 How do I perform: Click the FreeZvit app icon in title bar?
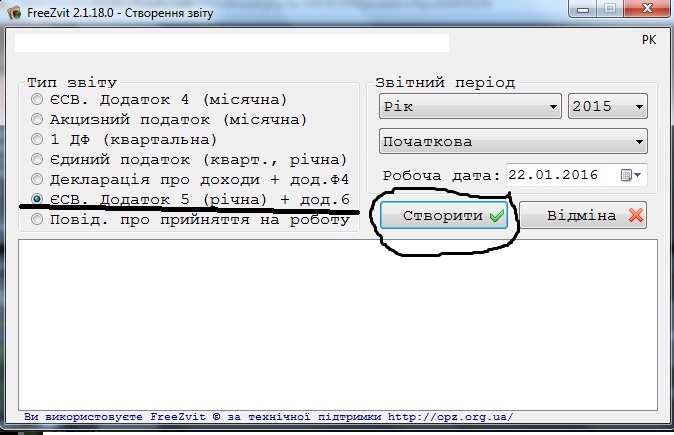point(14,12)
